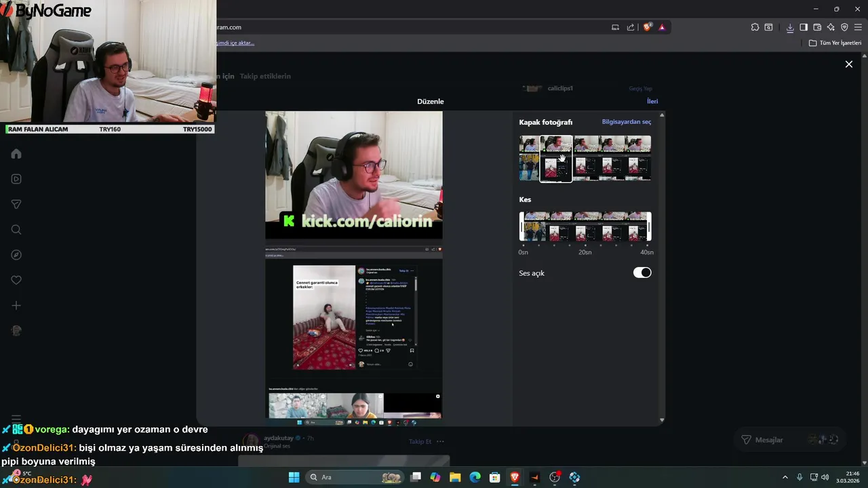Open the browser Downloads icon
Image resolution: width=868 pixels, height=488 pixels.
[790, 27]
